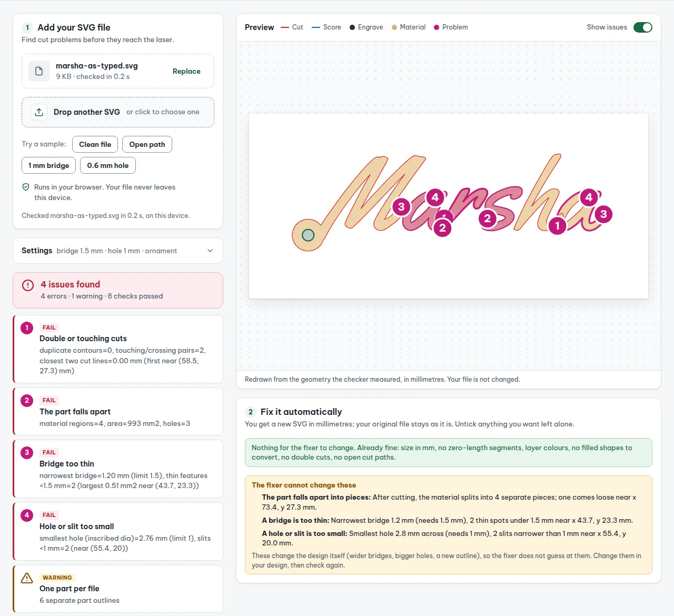Click the Preview panel title
674x616 pixels.
[260, 27]
